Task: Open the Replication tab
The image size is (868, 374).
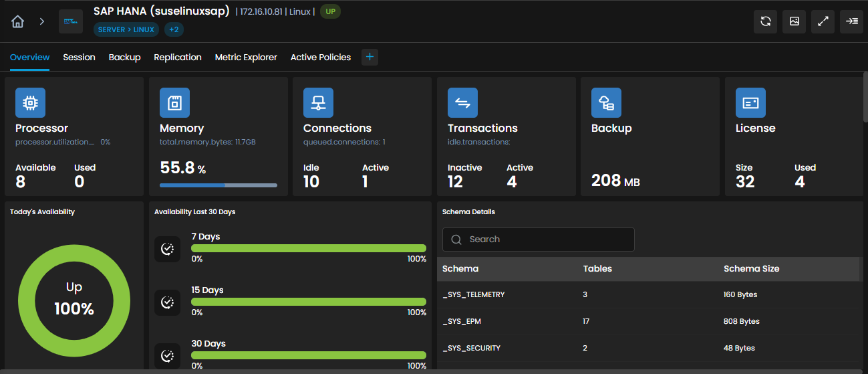Action: (x=178, y=58)
